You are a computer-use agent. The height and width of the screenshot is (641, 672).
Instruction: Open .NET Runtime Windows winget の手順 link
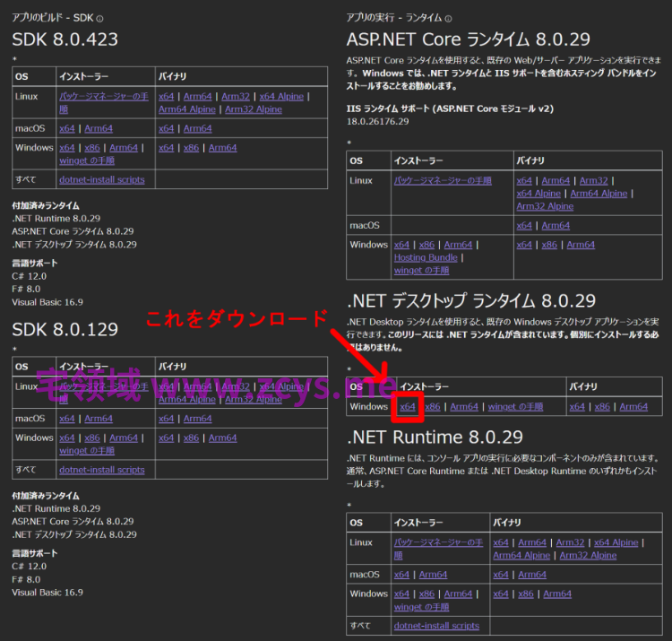[x=421, y=607]
